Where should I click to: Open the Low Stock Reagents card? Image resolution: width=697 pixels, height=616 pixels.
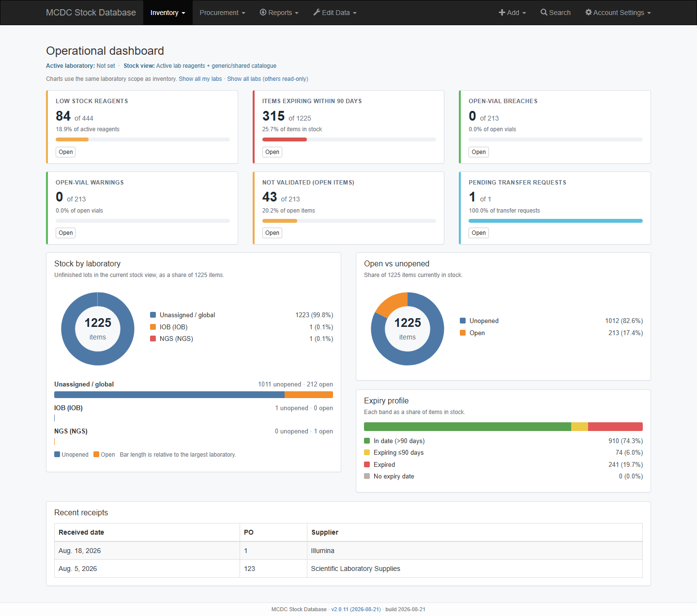66,152
